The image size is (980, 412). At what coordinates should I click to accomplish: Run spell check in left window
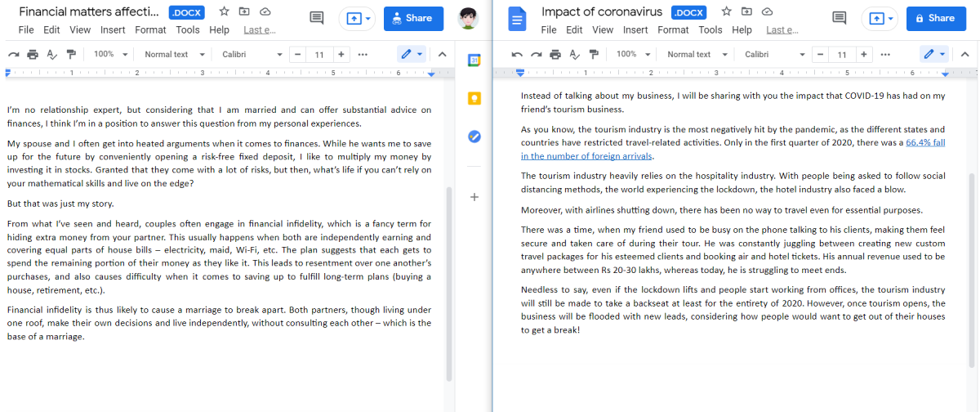tap(52, 55)
